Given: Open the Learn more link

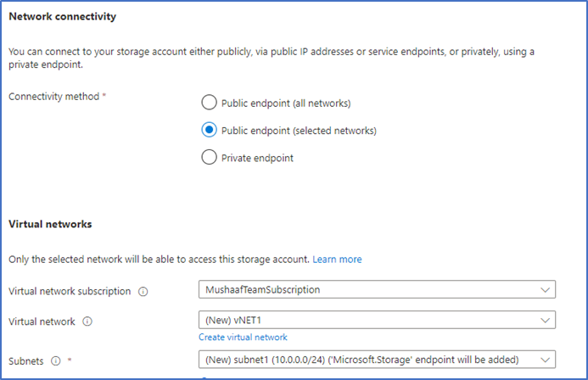Looking at the screenshot, I should point(337,260).
